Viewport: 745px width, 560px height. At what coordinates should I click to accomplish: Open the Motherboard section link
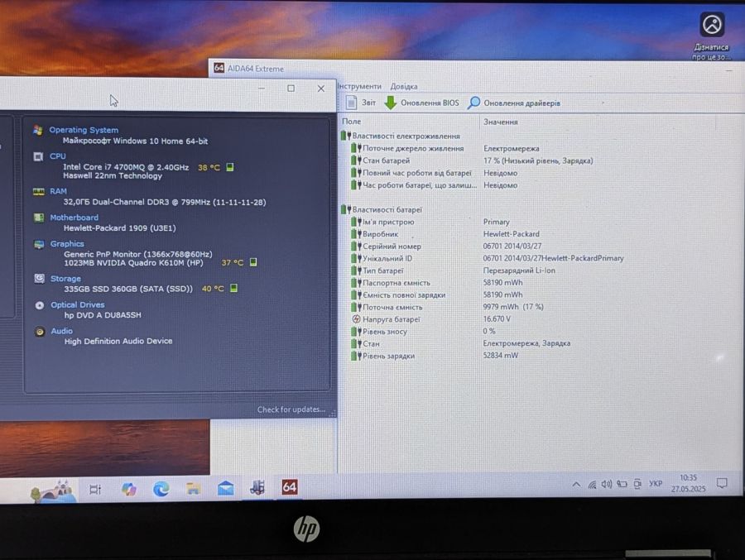[x=74, y=218]
